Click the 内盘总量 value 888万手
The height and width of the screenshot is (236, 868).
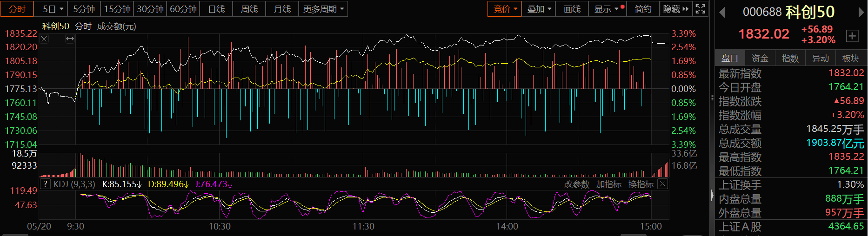[x=845, y=198]
